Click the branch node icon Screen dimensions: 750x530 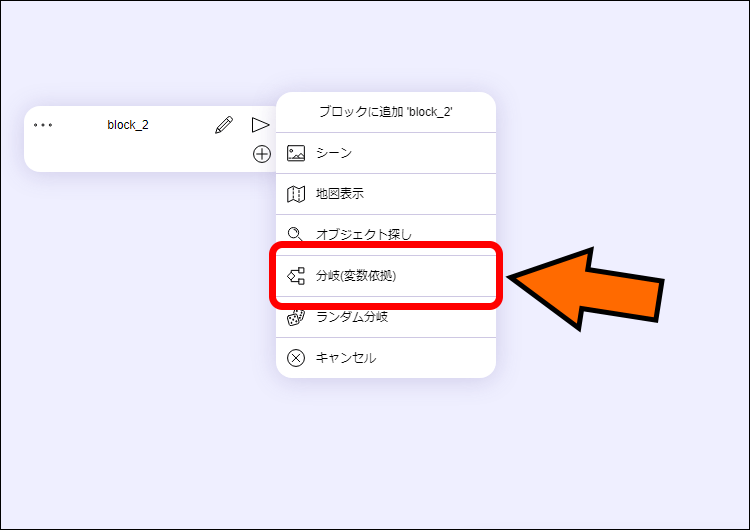296,276
